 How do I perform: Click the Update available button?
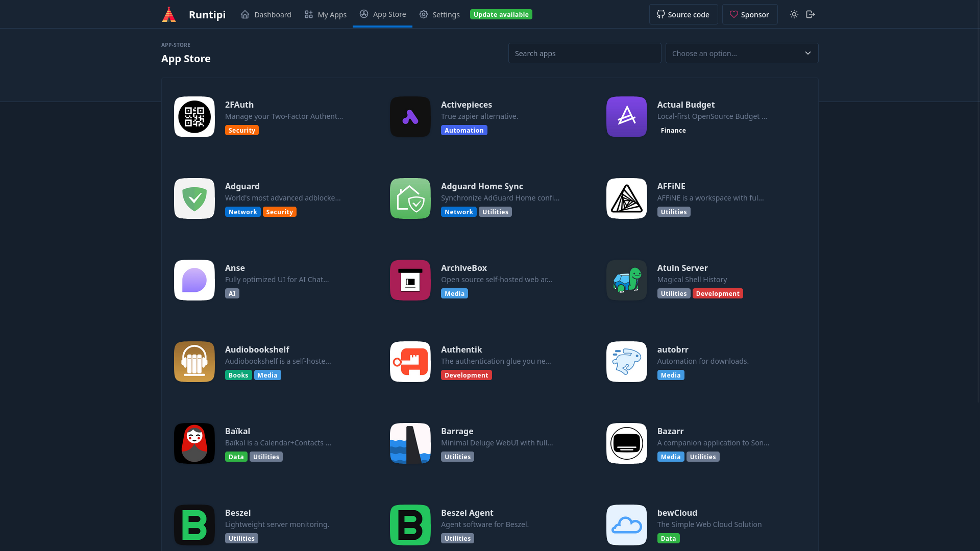click(501, 14)
